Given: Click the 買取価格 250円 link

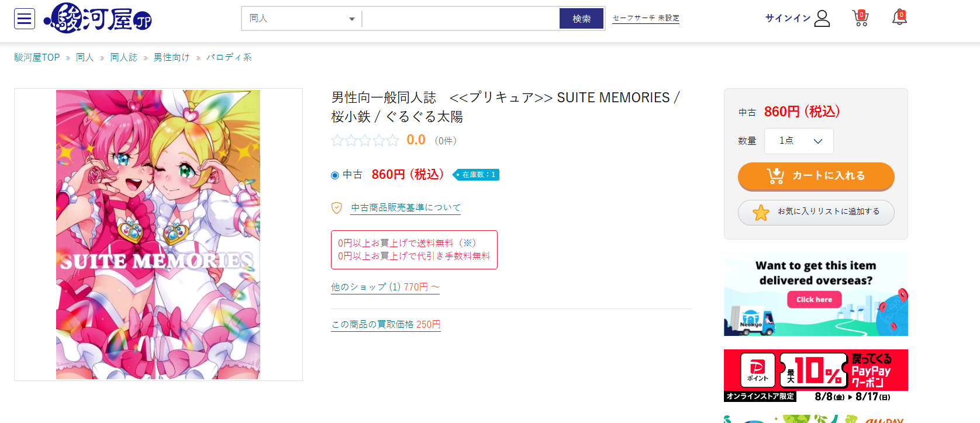Looking at the screenshot, I should (x=386, y=324).
